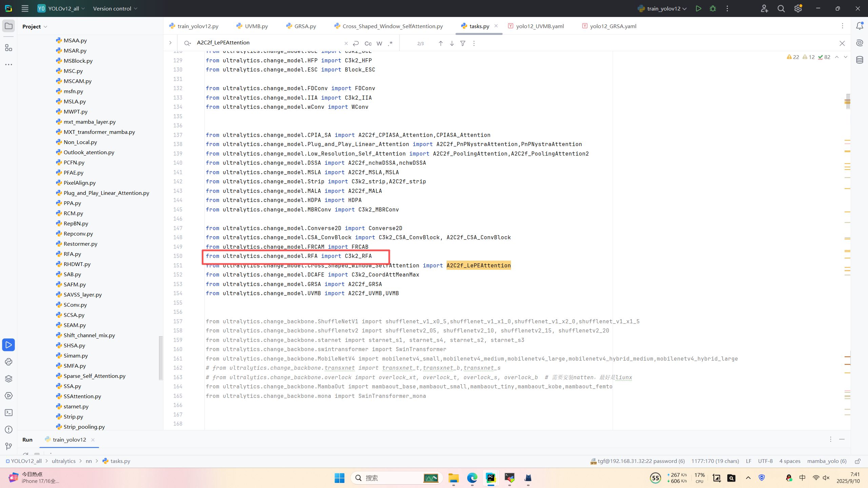
Task: Click the mamba_yolo interpreter in status bar
Action: (827, 461)
